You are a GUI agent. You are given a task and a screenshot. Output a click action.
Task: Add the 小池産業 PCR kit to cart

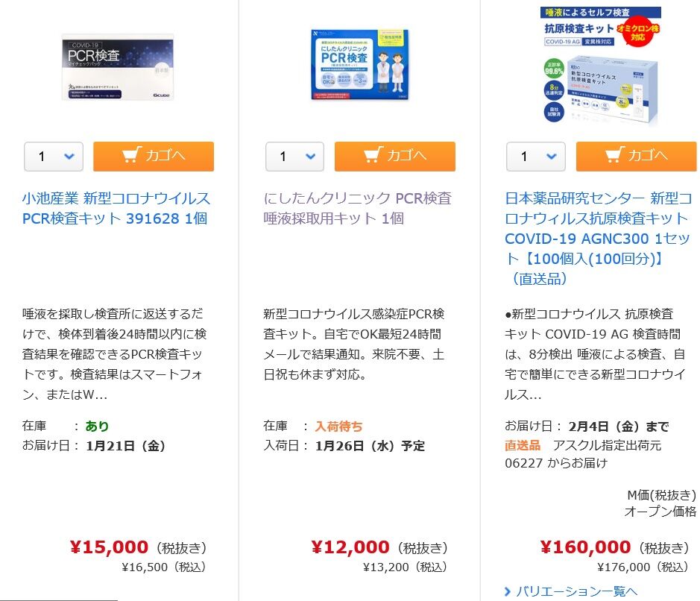(153, 157)
